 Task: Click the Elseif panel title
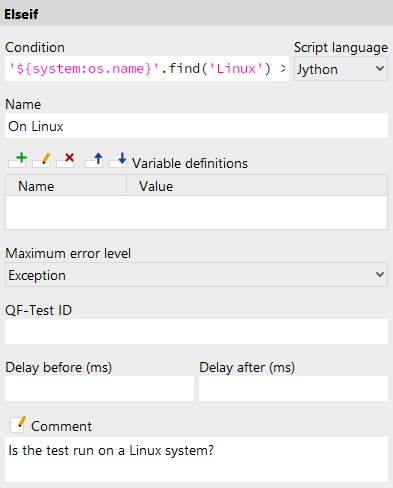click(x=21, y=14)
